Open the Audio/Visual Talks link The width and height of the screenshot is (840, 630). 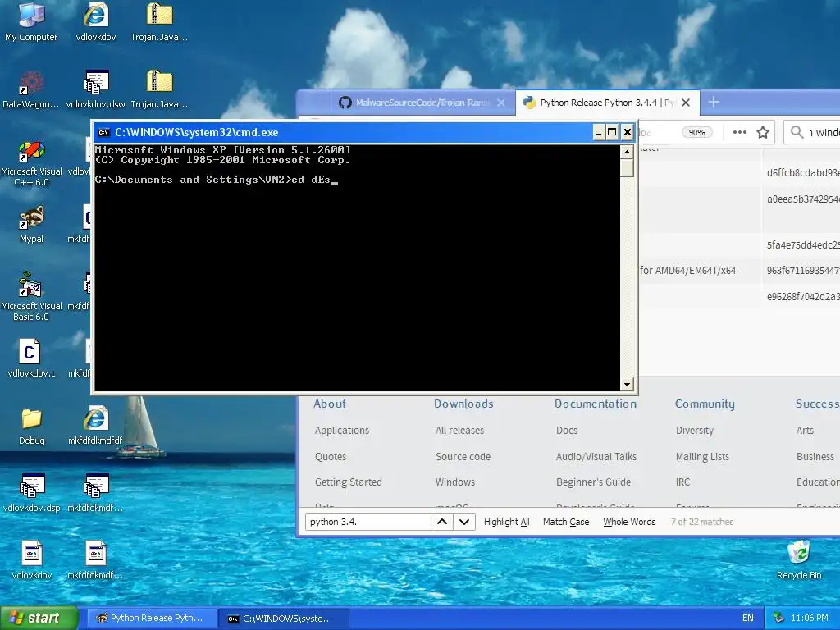point(596,456)
